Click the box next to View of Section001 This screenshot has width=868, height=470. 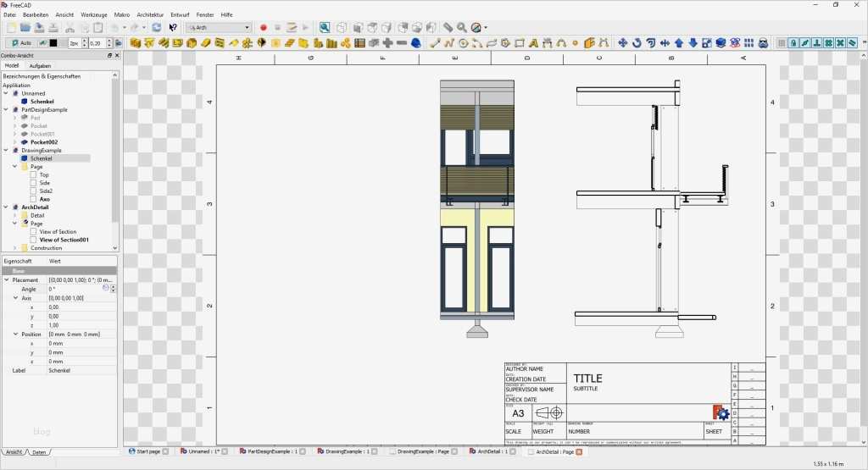[33, 240]
